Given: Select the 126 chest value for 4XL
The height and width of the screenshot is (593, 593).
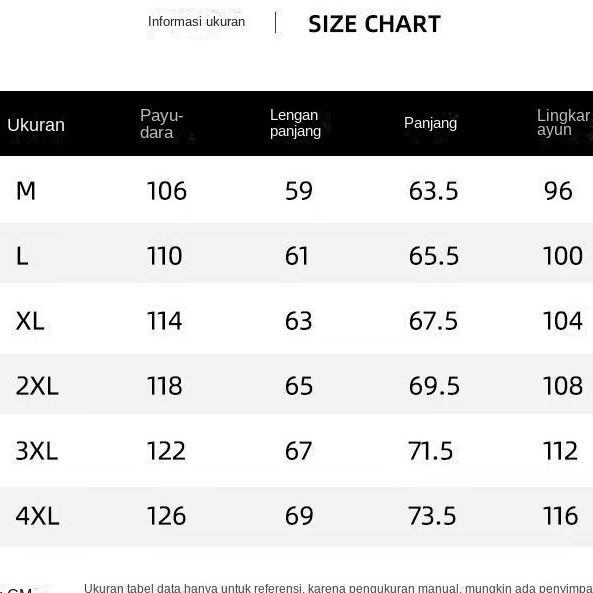Looking at the screenshot, I should coord(166,516).
